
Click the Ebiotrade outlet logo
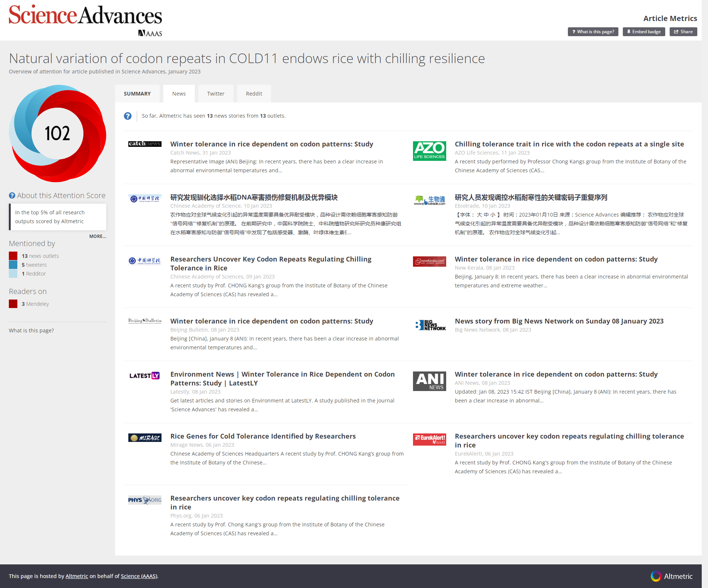(x=429, y=200)
